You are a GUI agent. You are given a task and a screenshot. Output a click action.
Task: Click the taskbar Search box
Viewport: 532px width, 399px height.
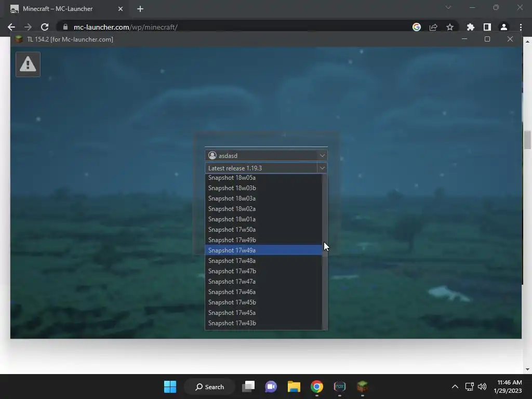pos(209,387)
